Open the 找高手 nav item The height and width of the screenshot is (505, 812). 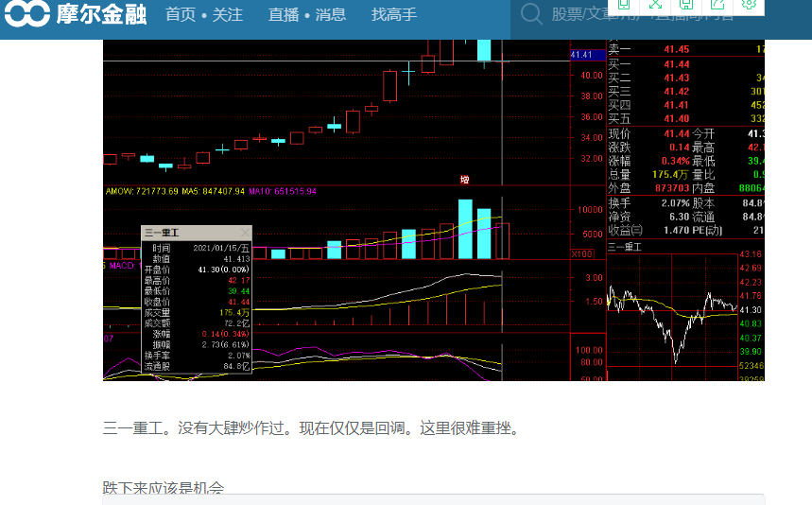(x=394, y=14)
